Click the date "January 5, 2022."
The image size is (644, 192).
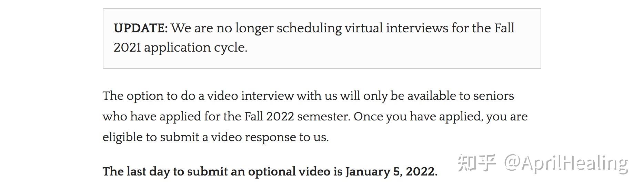(x=391, y=171)
